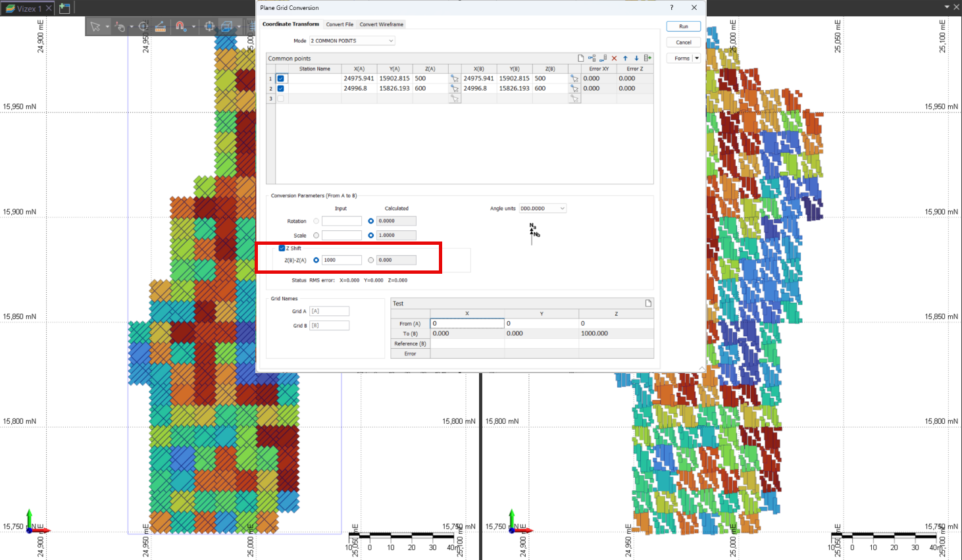Select calculated Z shift radio button

pos(371,260)
